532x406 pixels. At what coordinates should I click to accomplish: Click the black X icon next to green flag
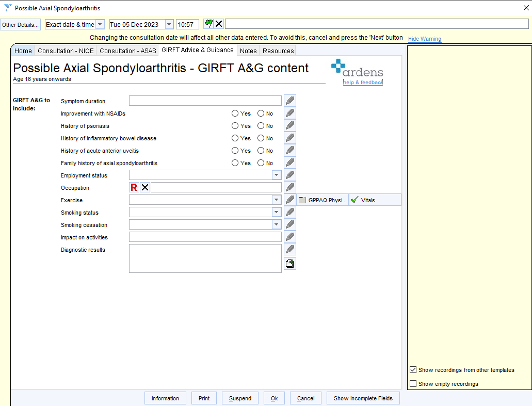point(219,24)
